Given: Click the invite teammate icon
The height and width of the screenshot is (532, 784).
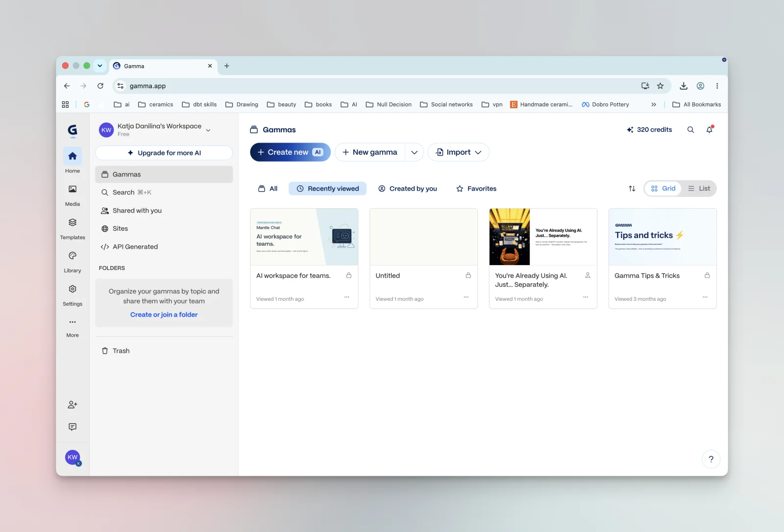Looking at the screenshot, I should 73,405.
